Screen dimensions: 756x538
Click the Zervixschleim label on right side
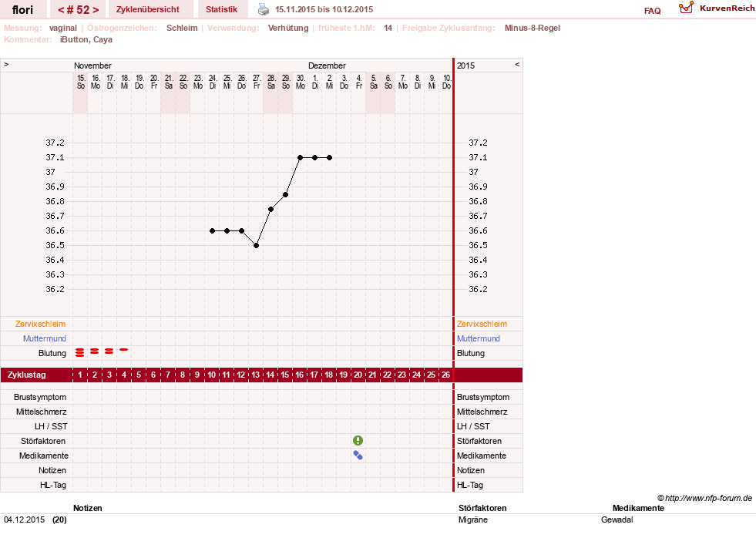(482, 324)
